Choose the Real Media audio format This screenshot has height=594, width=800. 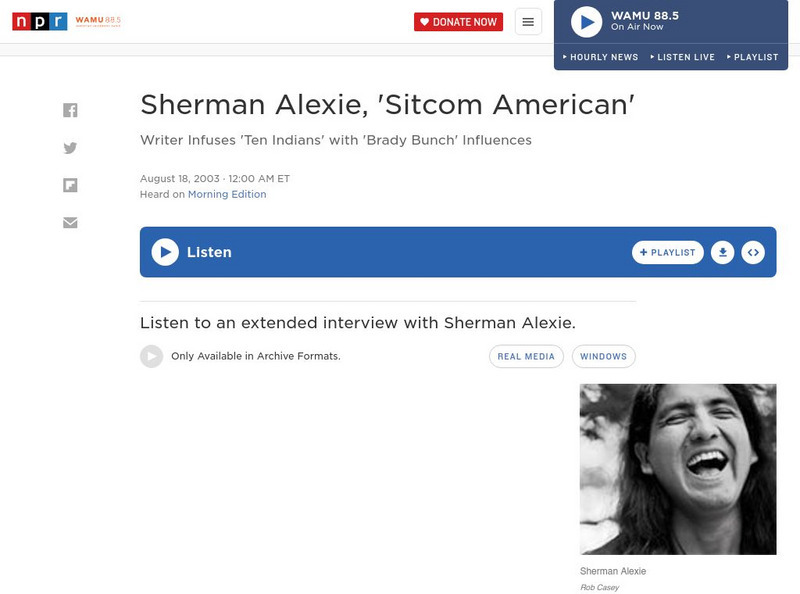pyautogui.click(x=525, y=355)
